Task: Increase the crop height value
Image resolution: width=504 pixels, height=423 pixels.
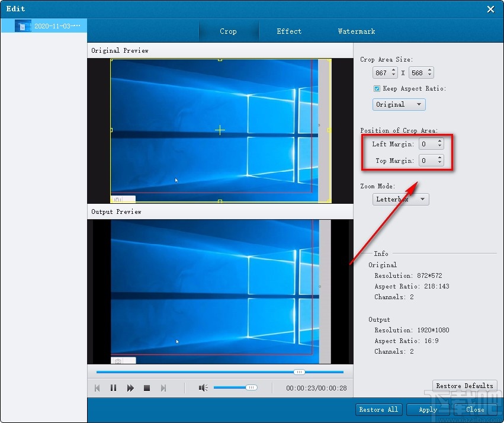Action: click(430, 70)
